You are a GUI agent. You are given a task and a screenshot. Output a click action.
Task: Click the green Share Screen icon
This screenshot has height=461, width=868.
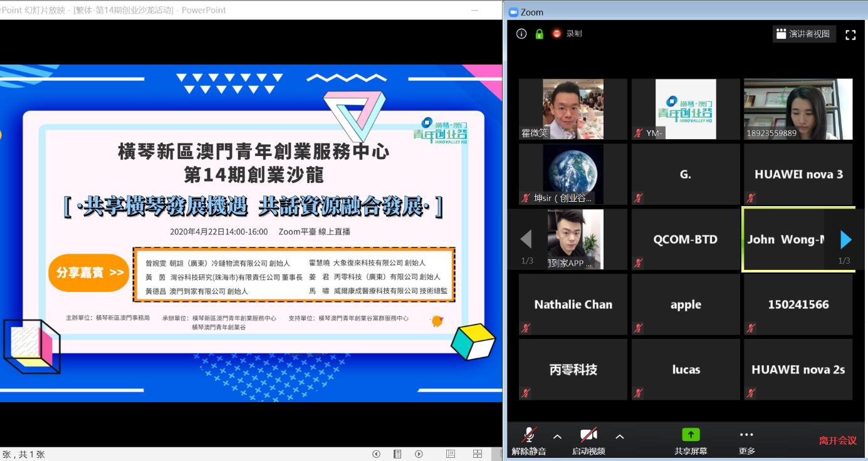(x=691, y=435)
